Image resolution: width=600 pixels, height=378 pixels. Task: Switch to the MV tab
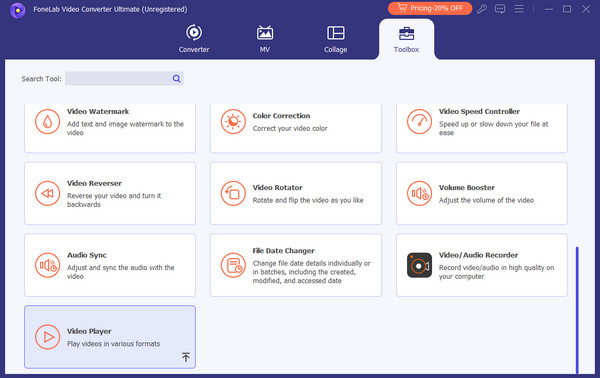pos(265,39)
